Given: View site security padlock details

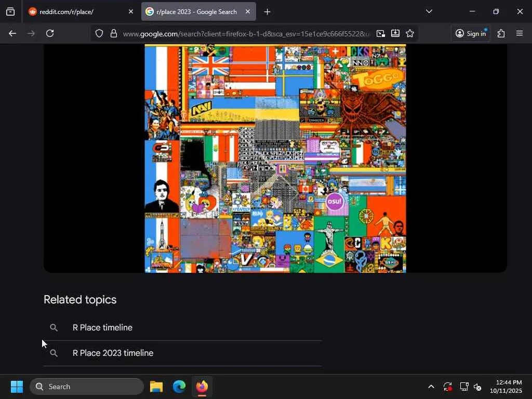Looking at the screenshot, I should pyautogui.click(x=114, y=33).
